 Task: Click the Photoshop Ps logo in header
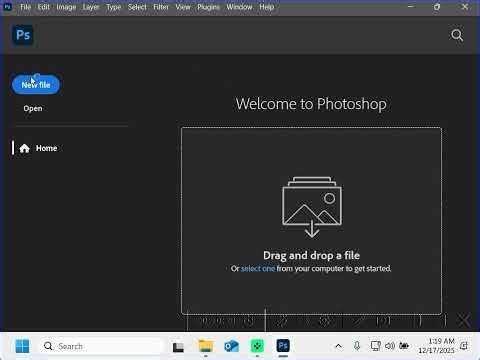(x=23, y=35)
